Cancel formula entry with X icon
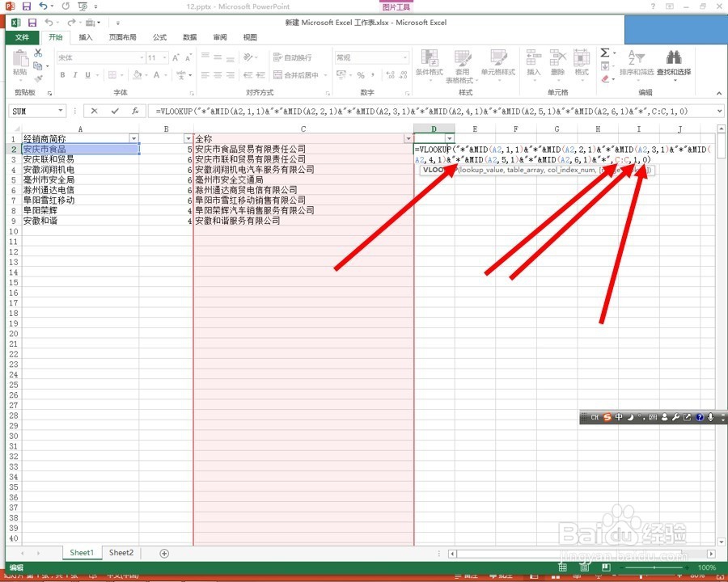 pyautogui.click(x=95, y=111)
